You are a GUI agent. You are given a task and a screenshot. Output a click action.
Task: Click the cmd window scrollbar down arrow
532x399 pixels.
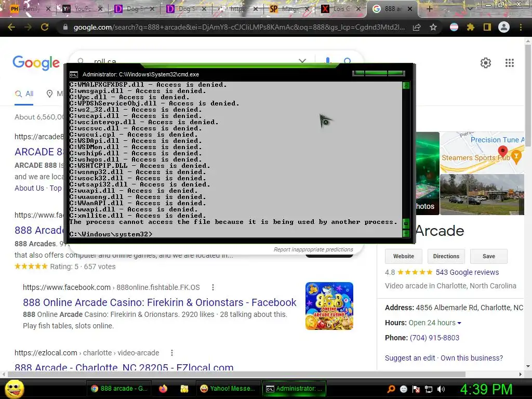(x=406, y=233)
